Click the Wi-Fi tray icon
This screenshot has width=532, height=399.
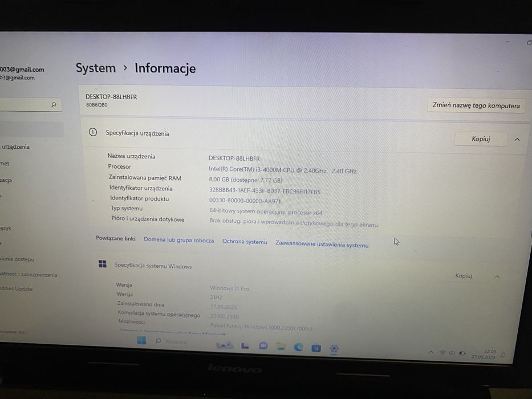point(442,352)
